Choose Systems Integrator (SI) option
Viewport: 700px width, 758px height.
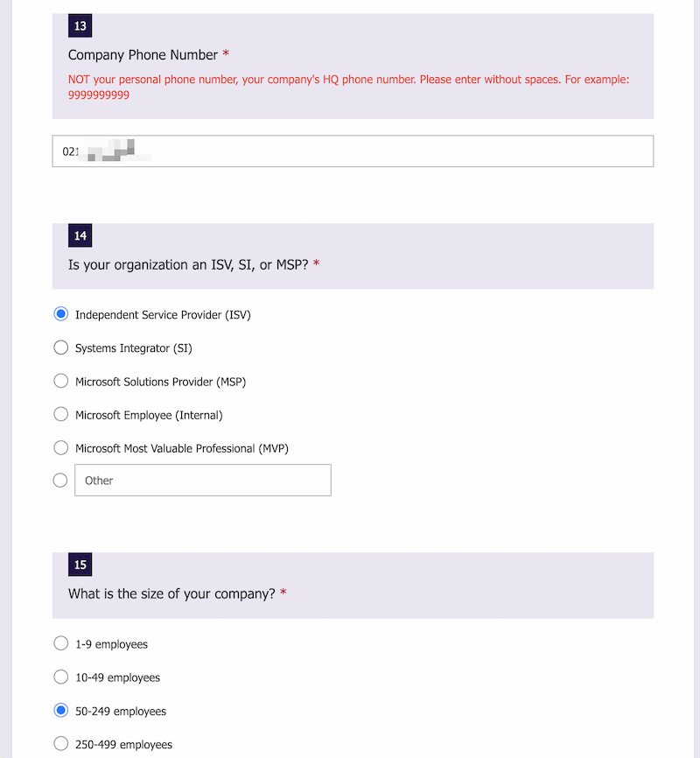pos(61,347)
